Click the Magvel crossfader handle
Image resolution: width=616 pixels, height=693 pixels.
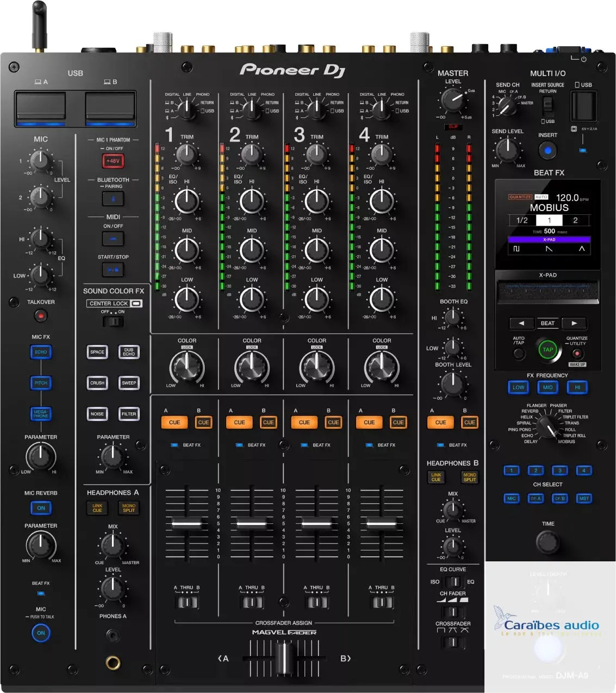pos(283,659)
